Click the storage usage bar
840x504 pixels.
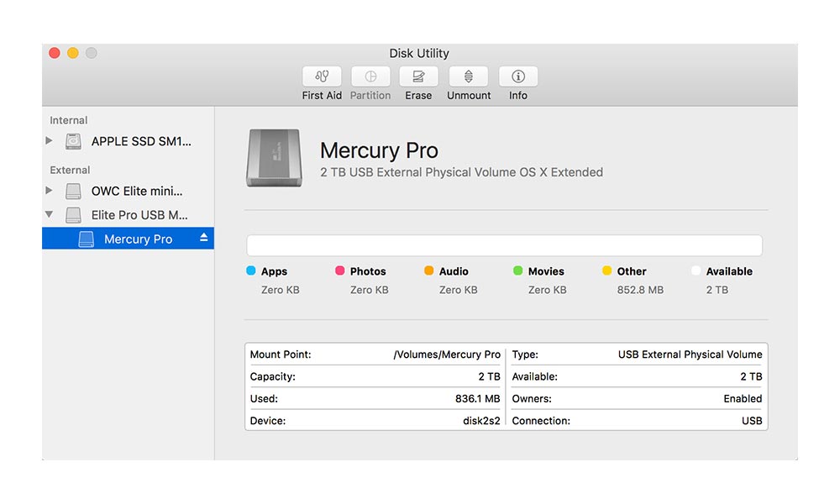[504, 245]
